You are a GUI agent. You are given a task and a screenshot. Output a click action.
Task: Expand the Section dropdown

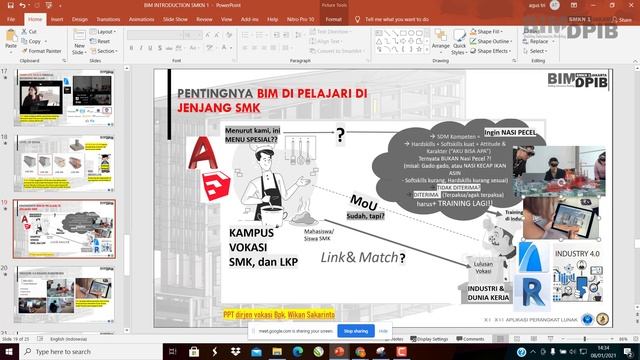104,51
